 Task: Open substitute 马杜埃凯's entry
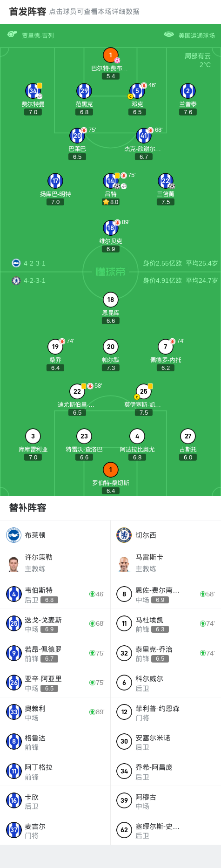click(x=166, y=624)
